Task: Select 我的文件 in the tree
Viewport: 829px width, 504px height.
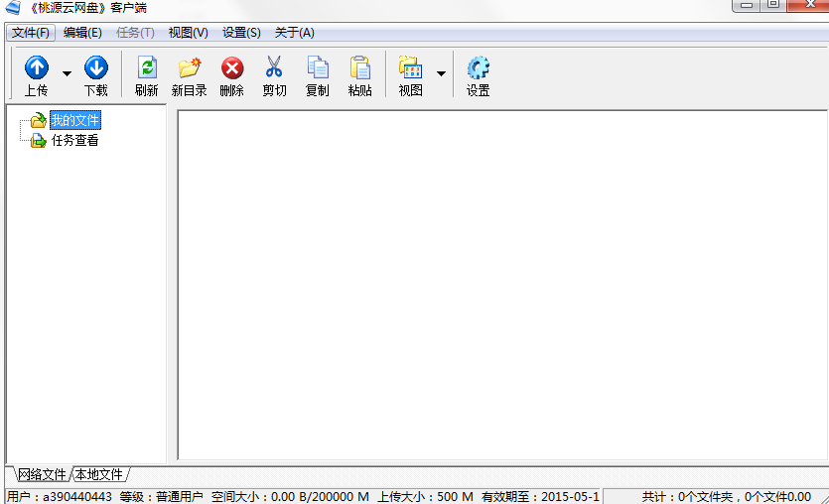Action: click(x=75, y=120)
